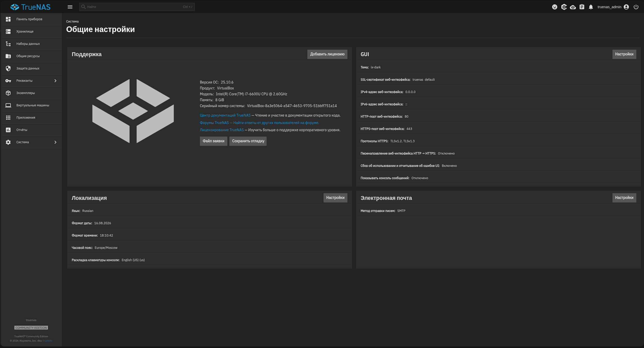Open the Форумы TrueNAS link
The image size is (644, 348).
coord(259,123)
